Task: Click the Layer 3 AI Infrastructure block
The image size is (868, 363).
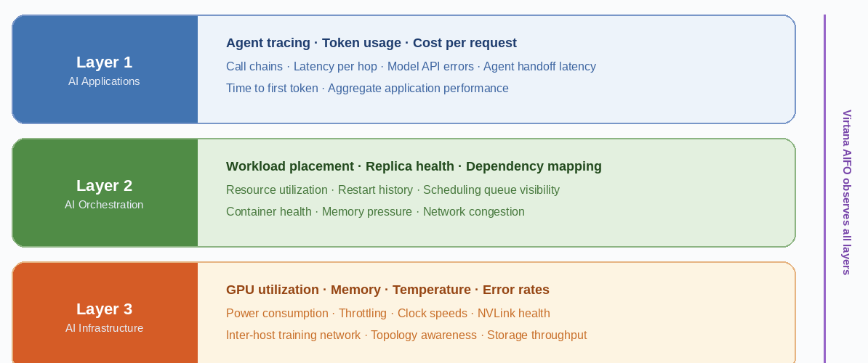Action: coord(105,313)
